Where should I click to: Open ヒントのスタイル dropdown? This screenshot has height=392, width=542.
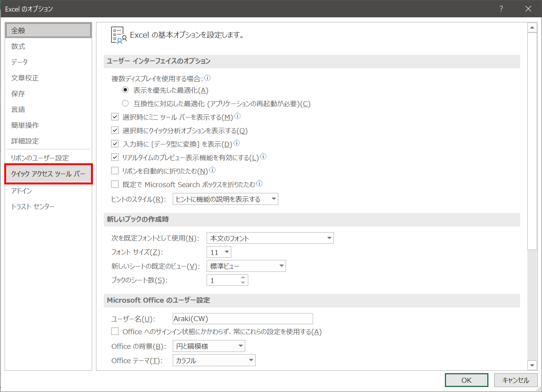pyautogui.click(x=226, y=199)
